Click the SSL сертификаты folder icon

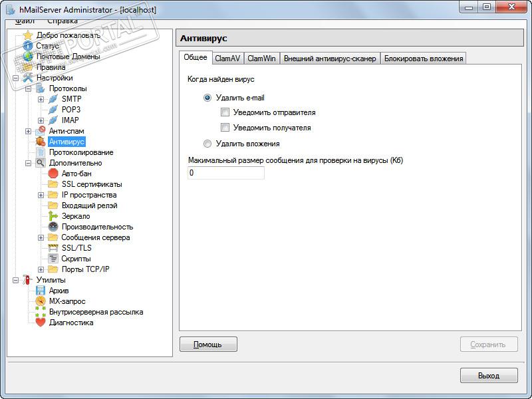[x=53, y=184]
